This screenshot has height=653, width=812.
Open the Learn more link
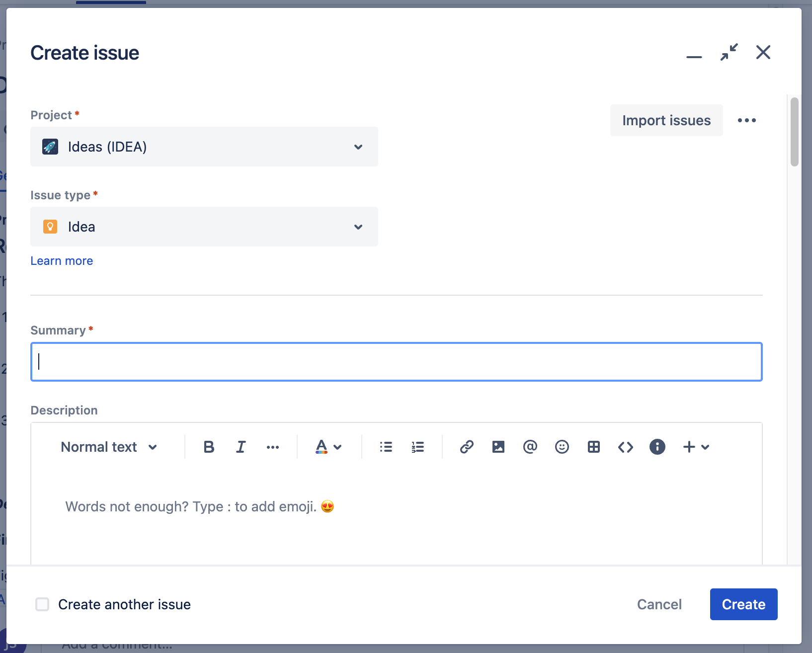[62, 260]
